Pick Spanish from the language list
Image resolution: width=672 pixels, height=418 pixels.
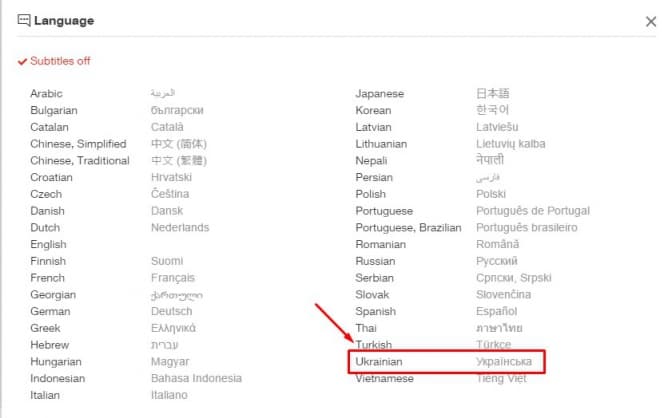click(x=376, y=311)
